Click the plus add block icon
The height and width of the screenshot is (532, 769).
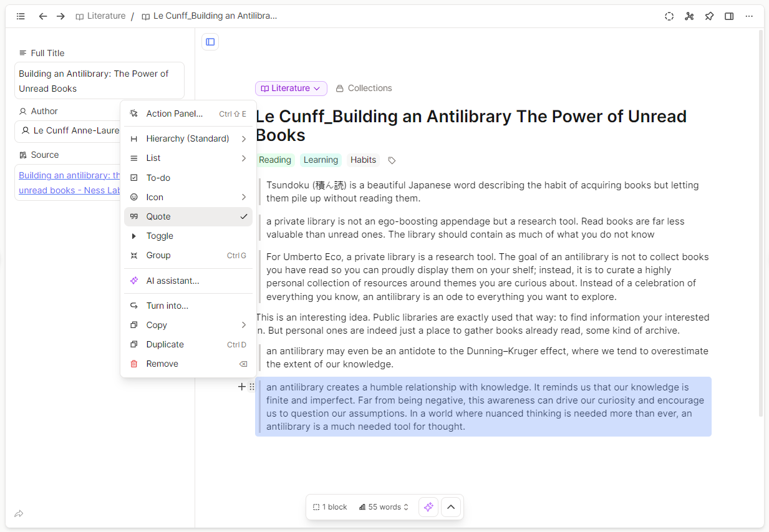coord(241,387)
